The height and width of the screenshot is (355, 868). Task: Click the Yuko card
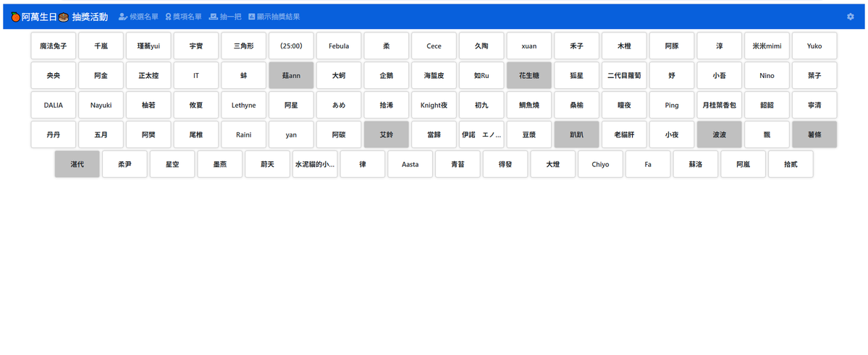[815, 46]
